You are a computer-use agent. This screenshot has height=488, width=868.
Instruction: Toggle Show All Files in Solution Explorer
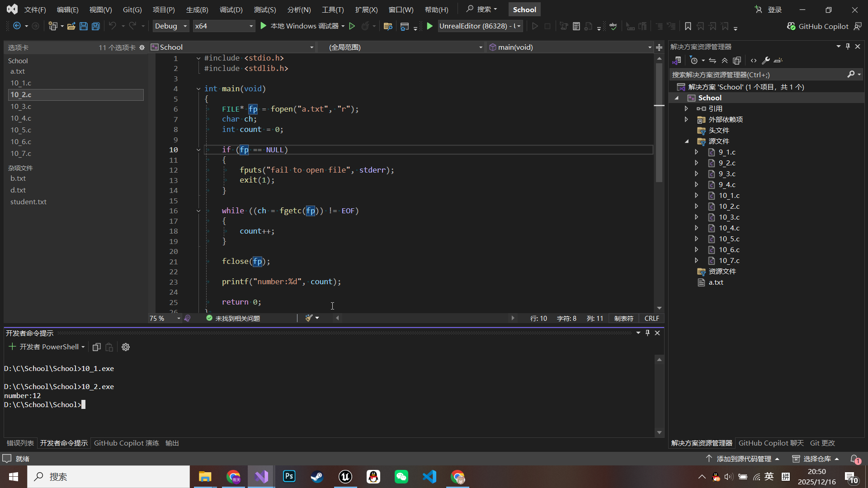(x=737, y=61)
